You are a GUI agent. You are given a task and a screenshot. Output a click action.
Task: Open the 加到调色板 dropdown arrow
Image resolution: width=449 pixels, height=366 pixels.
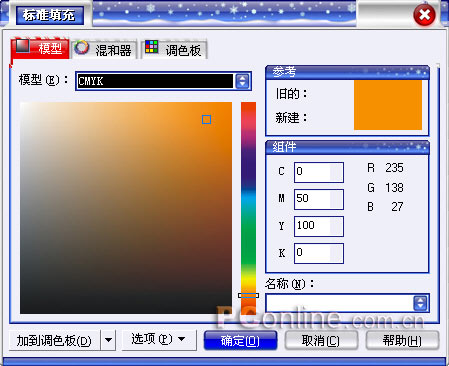click(108, 340)
